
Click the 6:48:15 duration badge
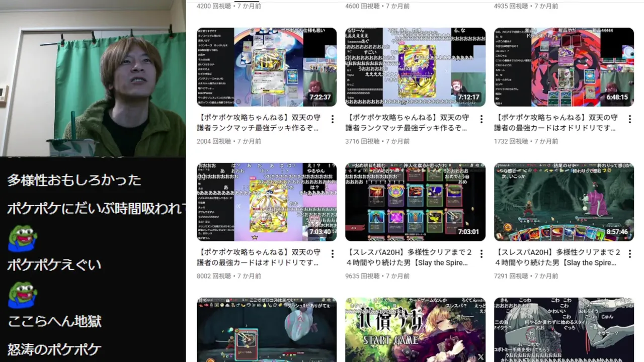(617, 97)
